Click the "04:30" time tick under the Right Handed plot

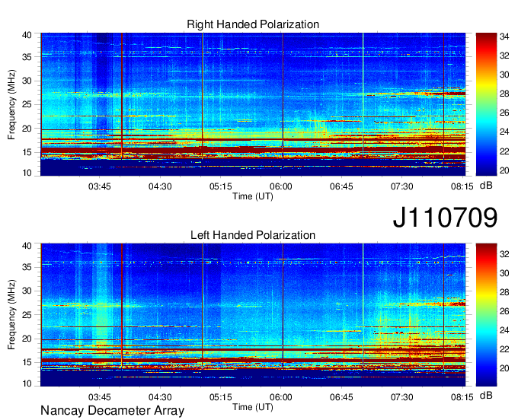[x=160, y=186]
